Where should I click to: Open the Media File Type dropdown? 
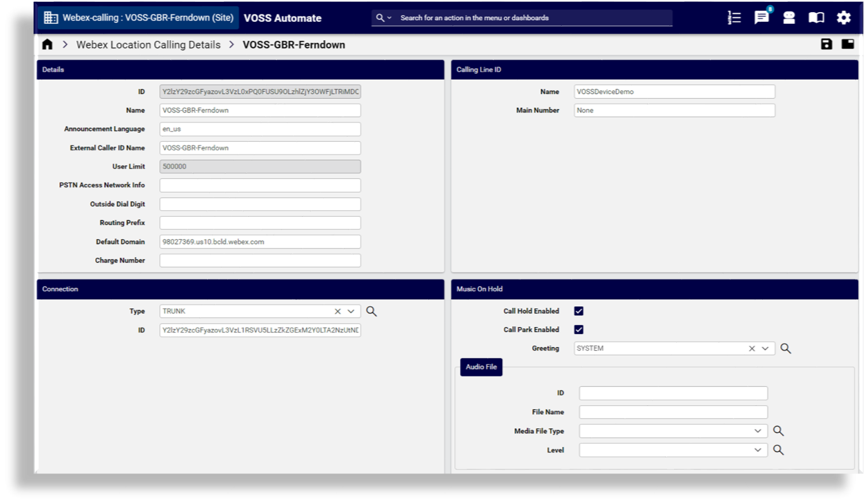[x=758, y=431]
